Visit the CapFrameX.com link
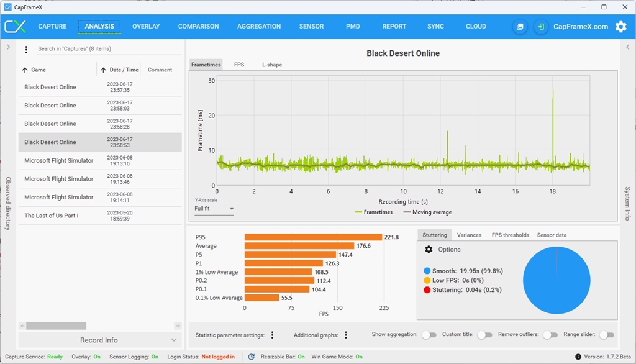The width and height of the screenshot is (636, 364). 581,27
